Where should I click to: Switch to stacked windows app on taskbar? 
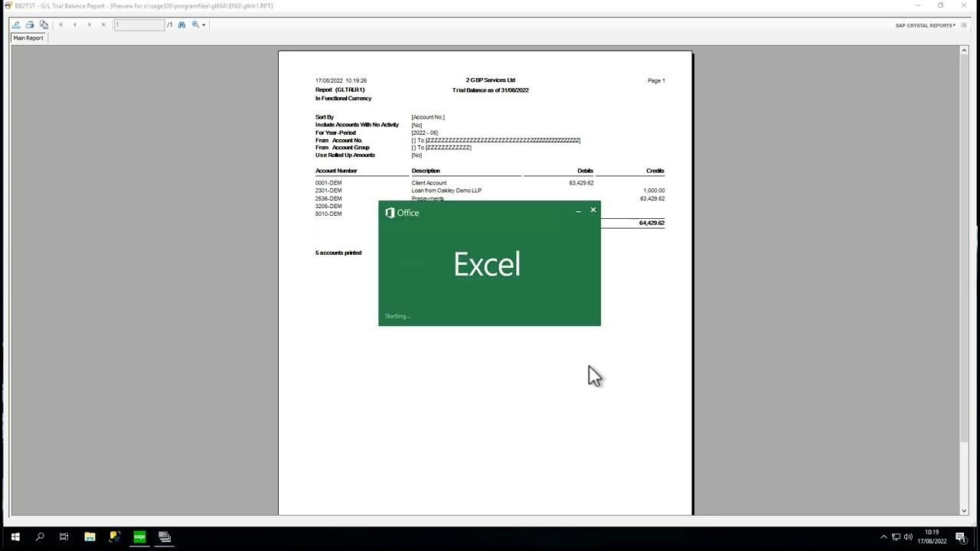point(164,537)
